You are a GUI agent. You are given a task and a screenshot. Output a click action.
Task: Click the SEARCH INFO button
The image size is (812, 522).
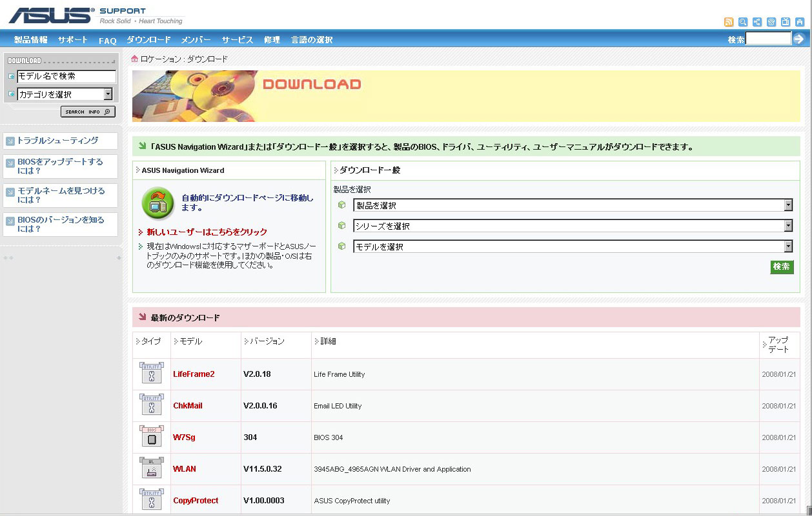pyautogui.click(x=88, y=112)
